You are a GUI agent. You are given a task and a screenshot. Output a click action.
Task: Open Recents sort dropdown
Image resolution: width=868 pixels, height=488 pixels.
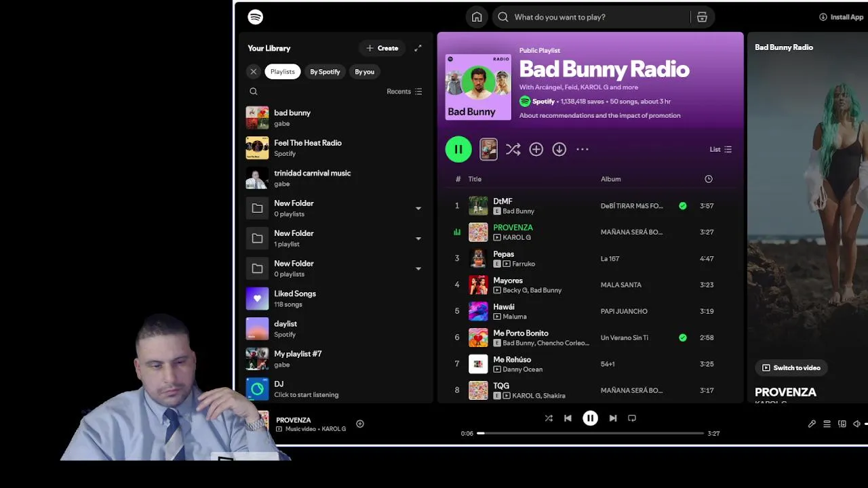click(x=404, y=91)
